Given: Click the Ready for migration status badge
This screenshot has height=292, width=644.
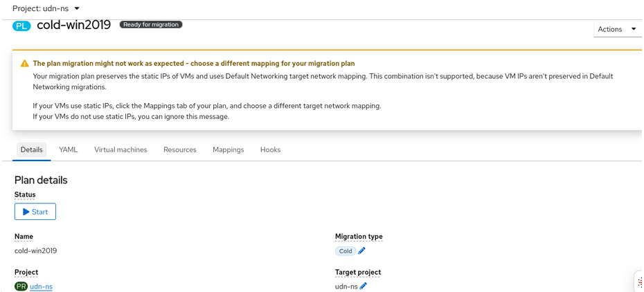Looking at the screenshot, I should tap(151, 24).
